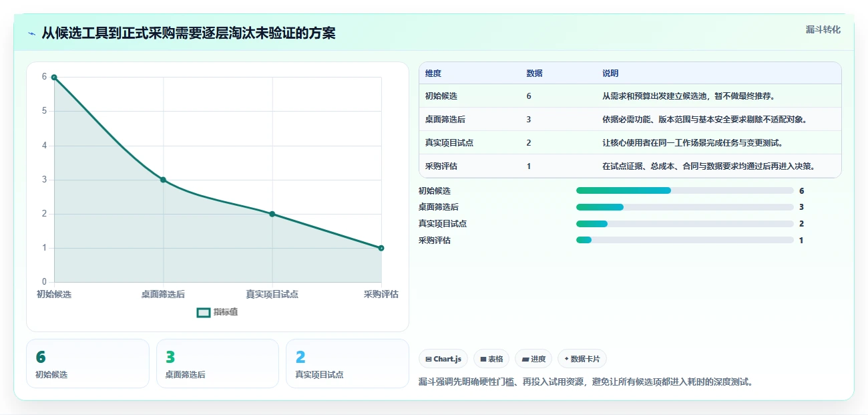
Task: Click the chart data point for 桌面筛选后
Action: [163, 180]
